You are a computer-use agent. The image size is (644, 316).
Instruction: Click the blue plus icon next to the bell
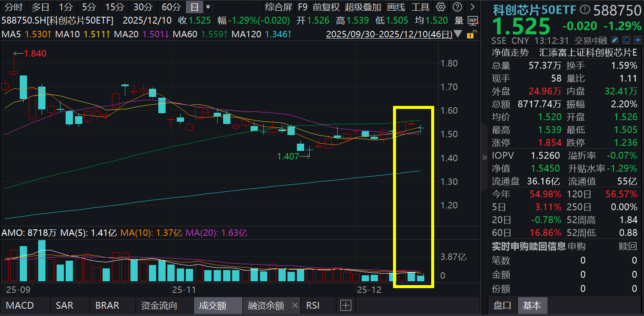coord(638,40)
